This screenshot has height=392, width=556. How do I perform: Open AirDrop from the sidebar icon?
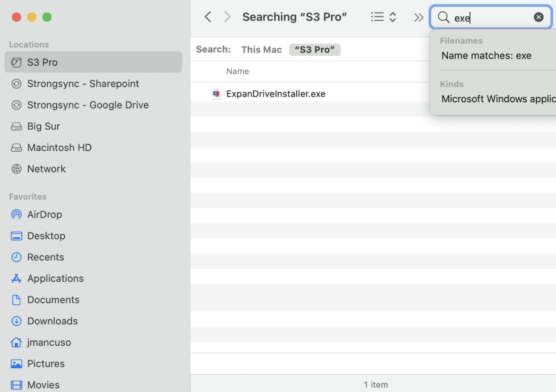pos(17,214)
